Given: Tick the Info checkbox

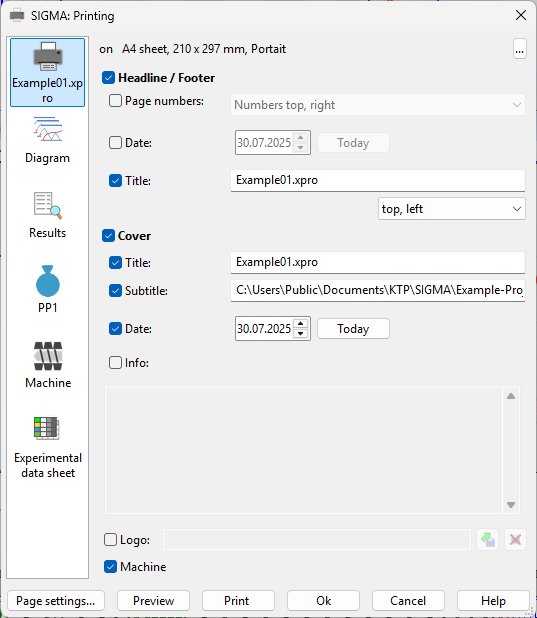Looking at the screenshot, I should [115, 362].
